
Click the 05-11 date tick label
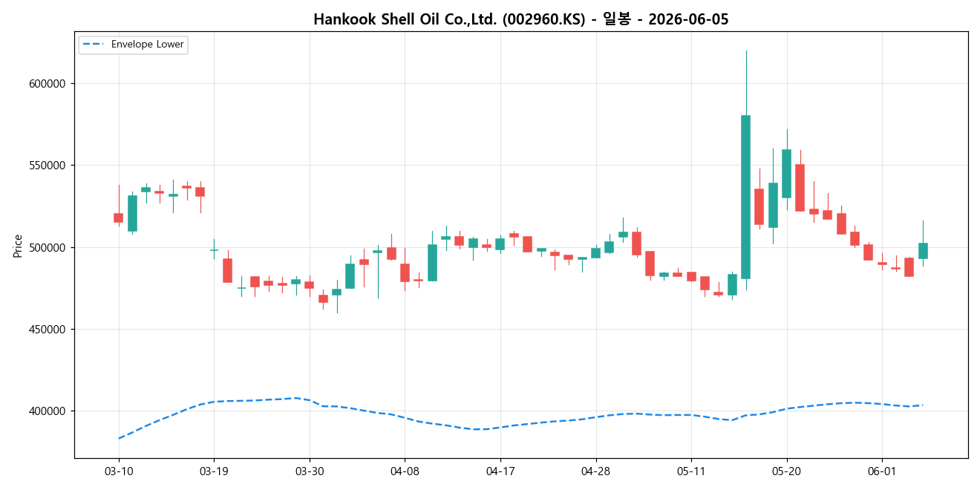690,471
